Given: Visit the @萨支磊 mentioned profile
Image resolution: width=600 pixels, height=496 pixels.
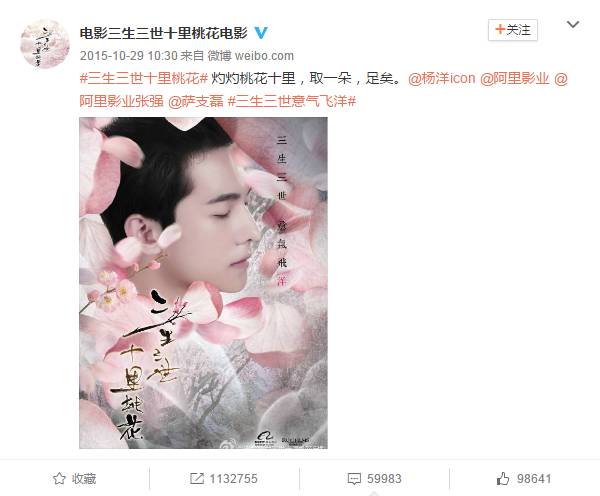Looking at the screenshot, I should [196, 101].
